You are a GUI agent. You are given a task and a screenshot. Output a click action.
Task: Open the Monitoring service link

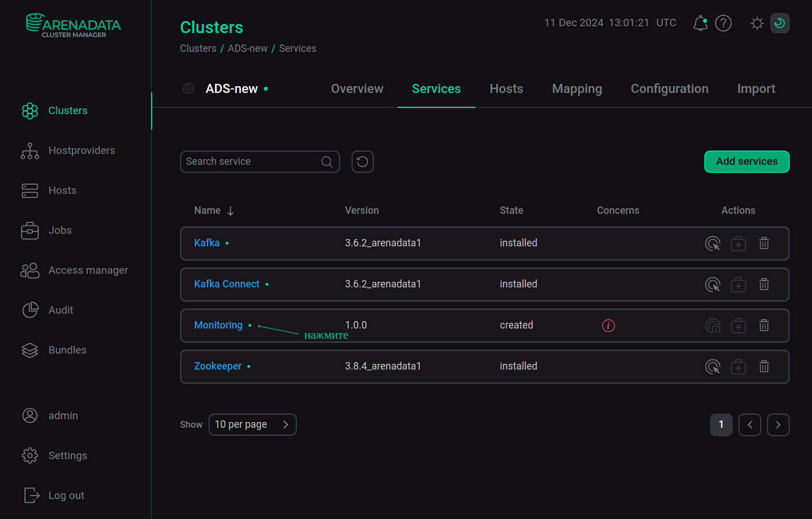(x=218, y=325)
